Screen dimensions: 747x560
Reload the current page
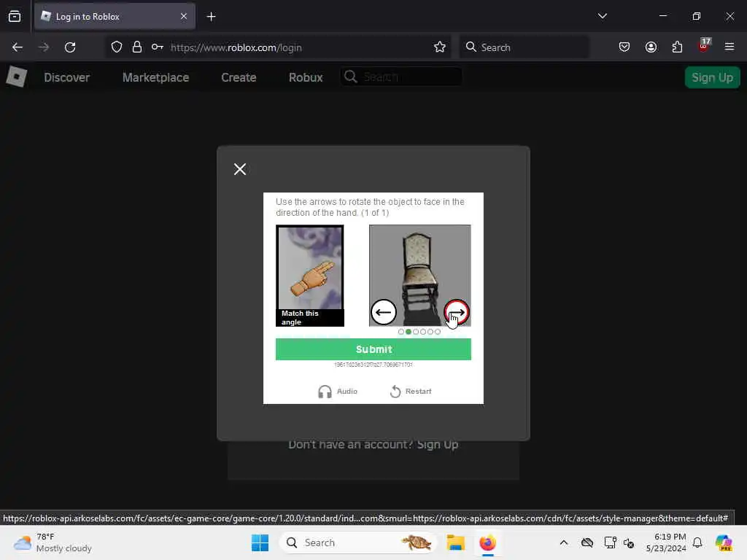(70, 47)
